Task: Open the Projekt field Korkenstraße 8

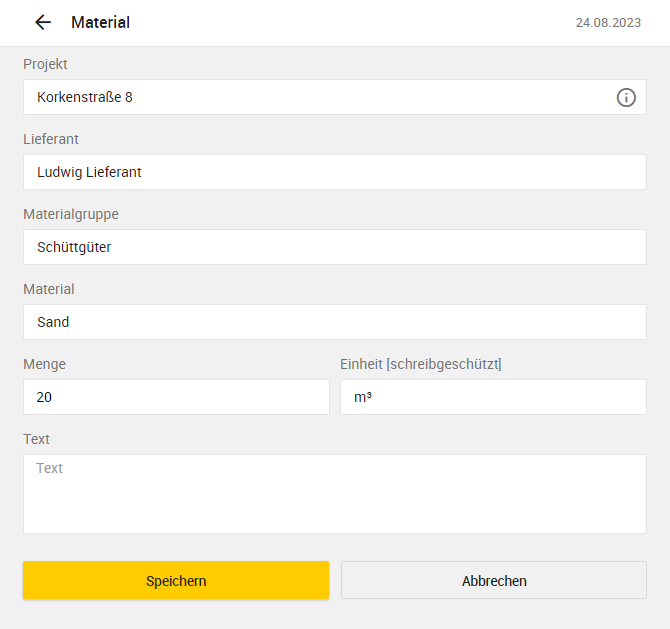Action: pyautogui.click(x=335, y=97)
